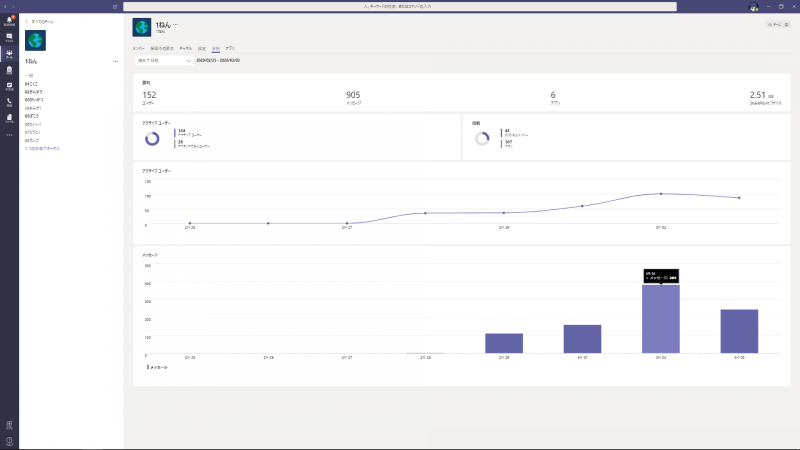Click the highlighted 3/1 02 message bar

[x=661, y=319]
